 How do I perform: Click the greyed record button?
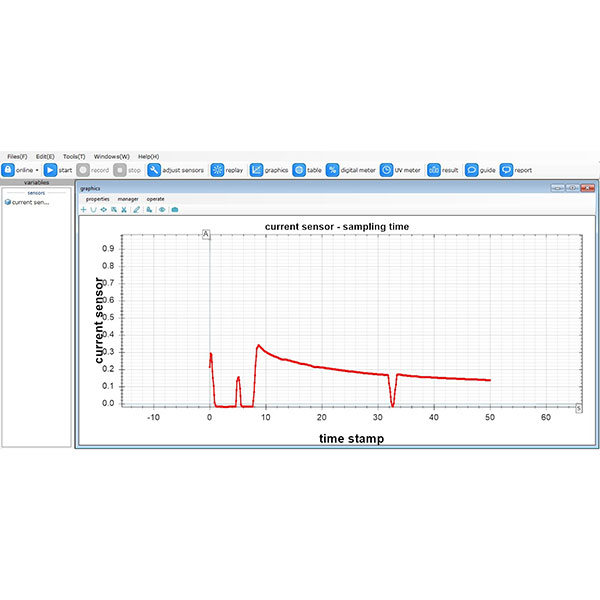click(x=83, y=170)
